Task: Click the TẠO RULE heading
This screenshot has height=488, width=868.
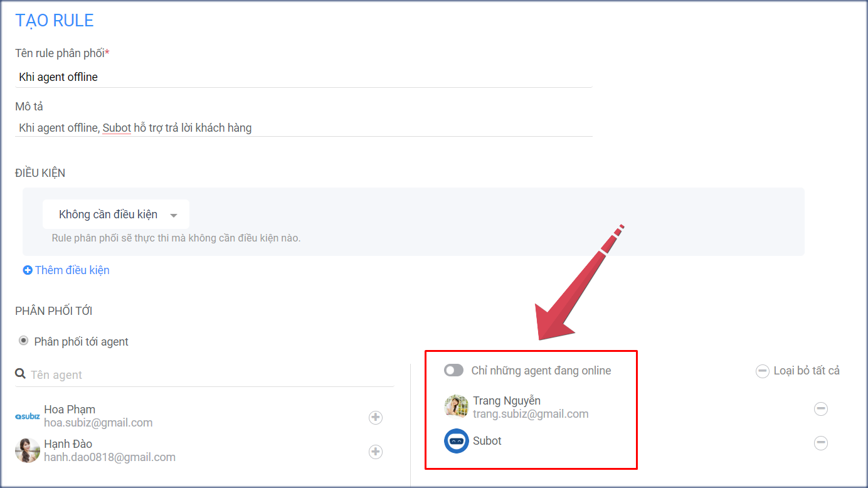Action: 54,19
